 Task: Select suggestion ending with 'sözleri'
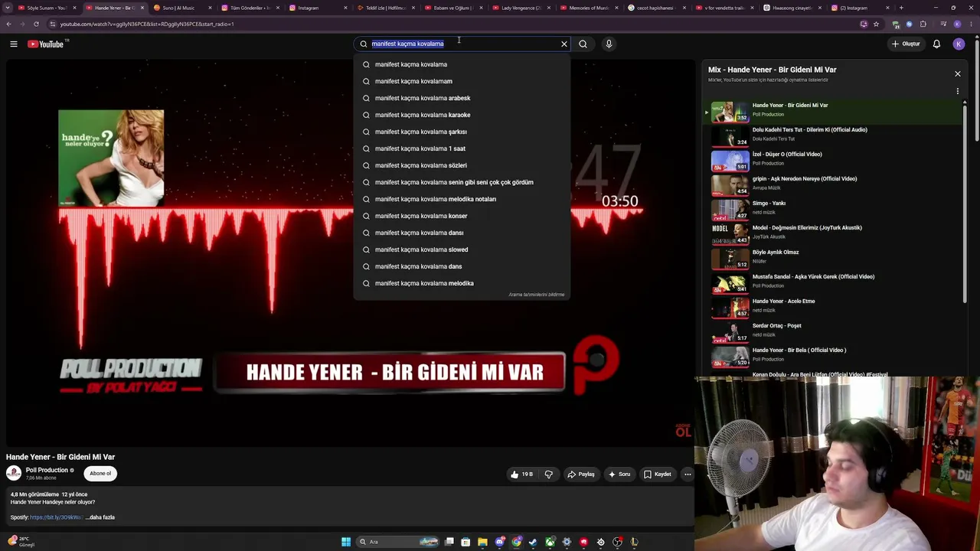coord(462,165)
